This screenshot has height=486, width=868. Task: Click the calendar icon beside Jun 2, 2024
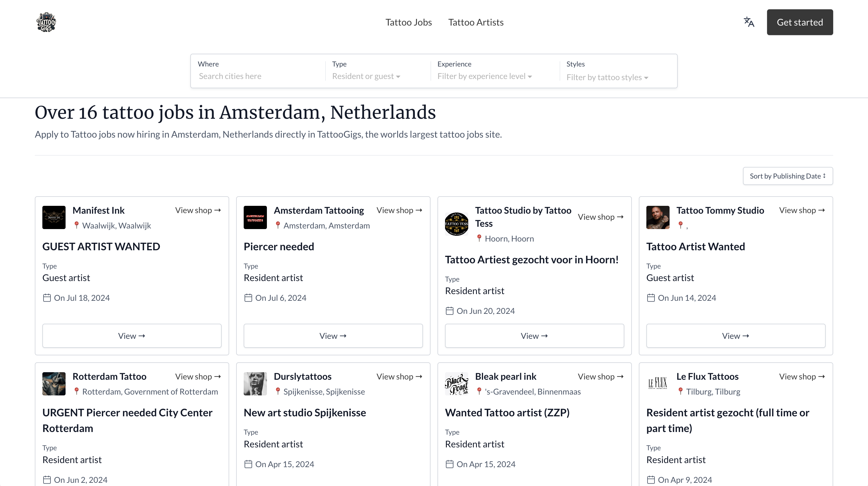(x=47, y=480)
